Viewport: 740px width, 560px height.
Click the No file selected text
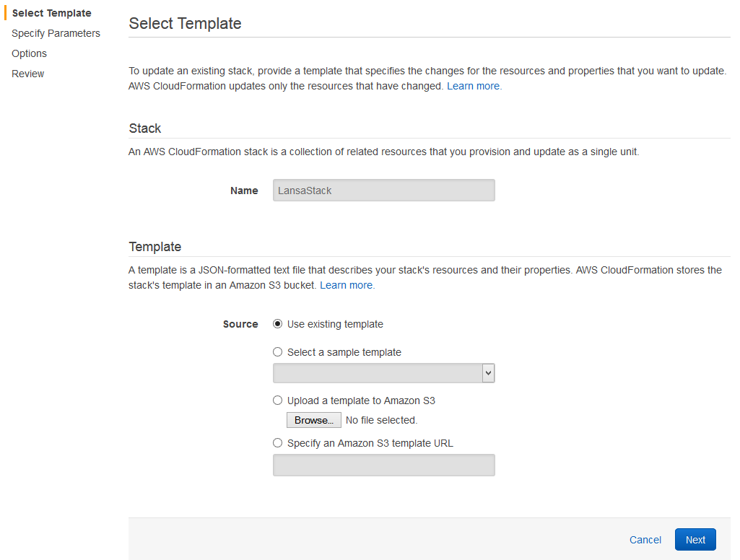pyautogui.click(x=381, y=420)
